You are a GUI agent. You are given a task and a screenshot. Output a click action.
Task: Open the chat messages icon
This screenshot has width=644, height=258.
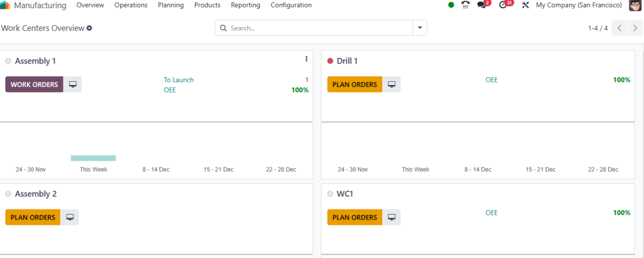tap(481, 5)
